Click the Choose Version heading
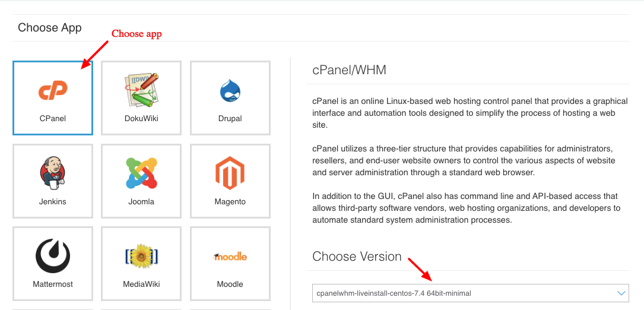 357,257
